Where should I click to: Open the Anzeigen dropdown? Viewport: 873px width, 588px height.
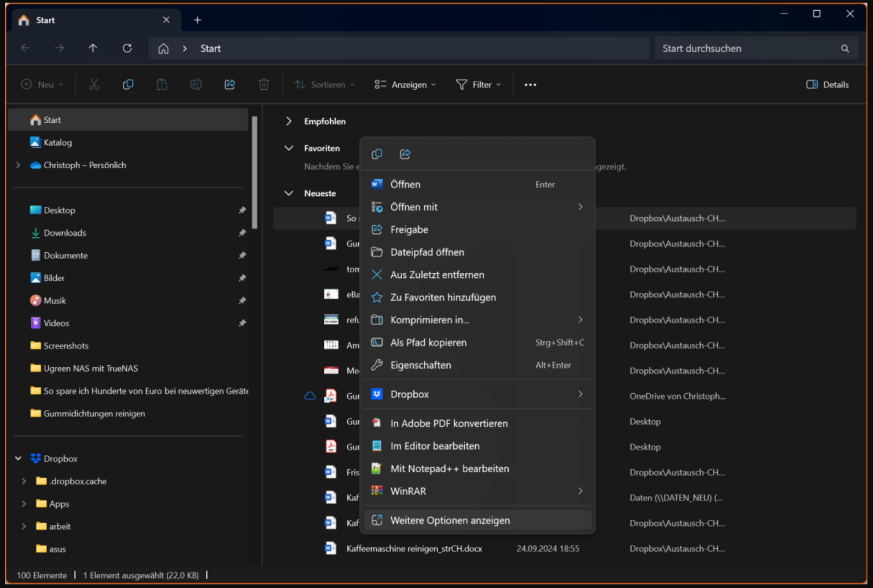(x=404, y=84)
